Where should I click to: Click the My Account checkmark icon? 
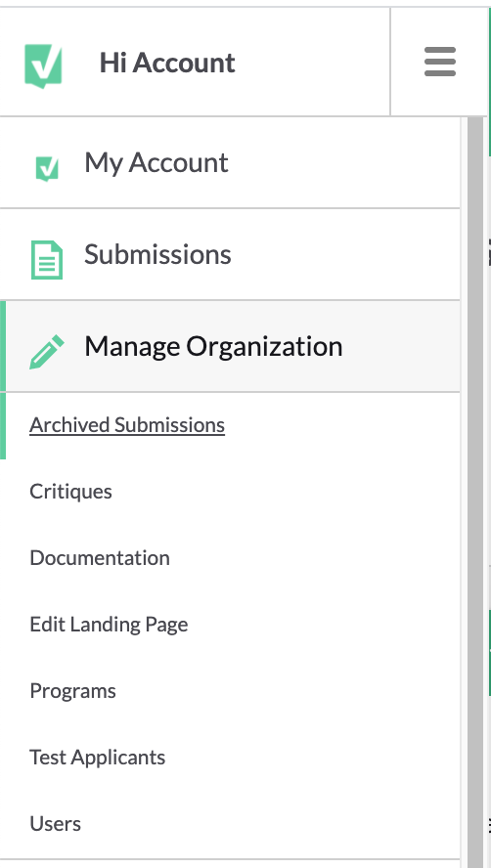click(x=47, y=168)
